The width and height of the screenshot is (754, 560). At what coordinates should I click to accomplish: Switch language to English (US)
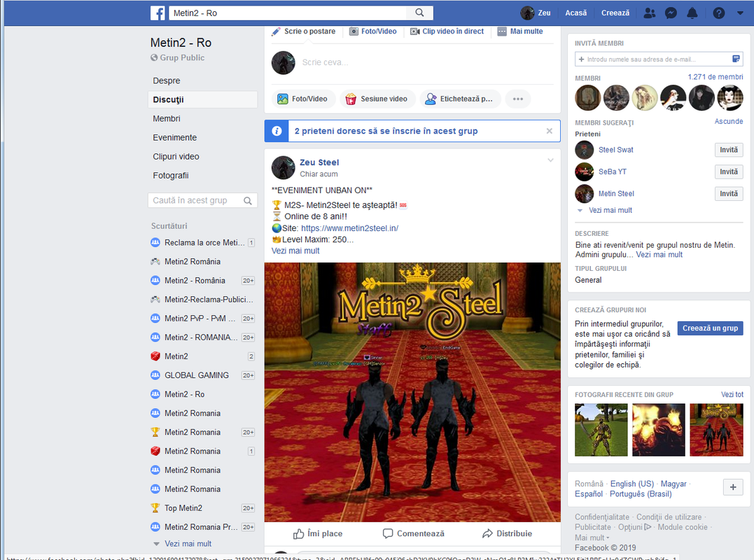click(x=632, y=484)
